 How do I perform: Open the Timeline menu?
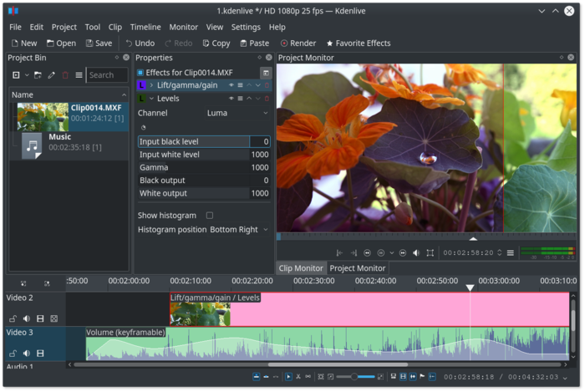pos(145,27)
